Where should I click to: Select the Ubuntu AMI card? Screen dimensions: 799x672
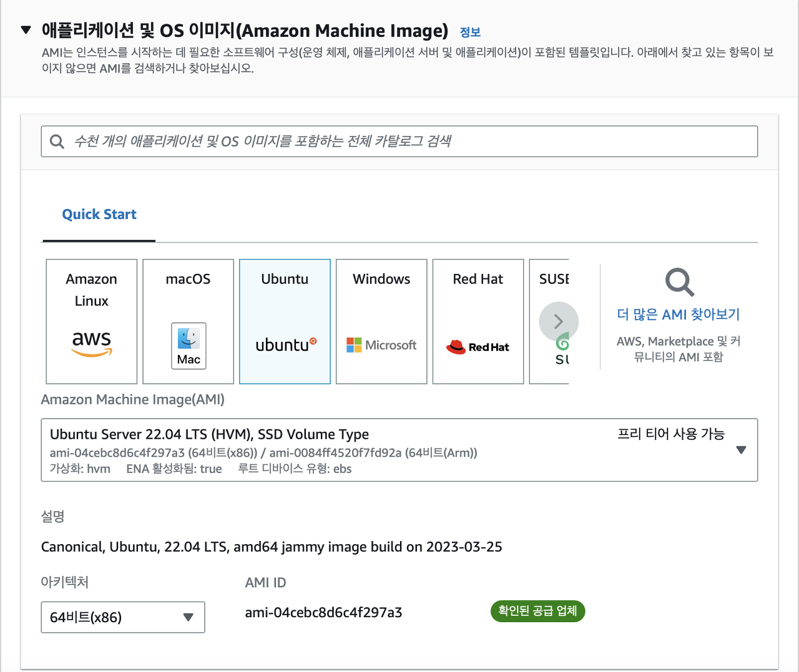coord(285,321)
